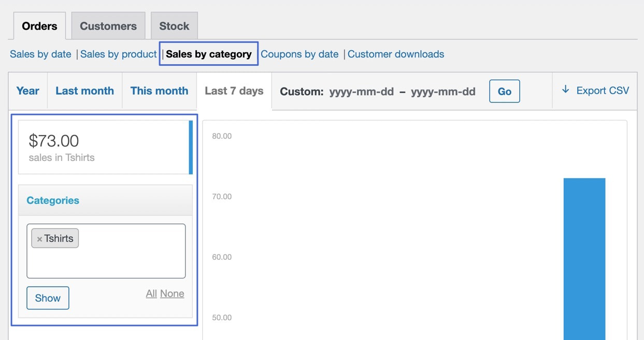The image size is (644, 340).
Task: Open Coupons by date report
Action: click(x=299, y=54)
